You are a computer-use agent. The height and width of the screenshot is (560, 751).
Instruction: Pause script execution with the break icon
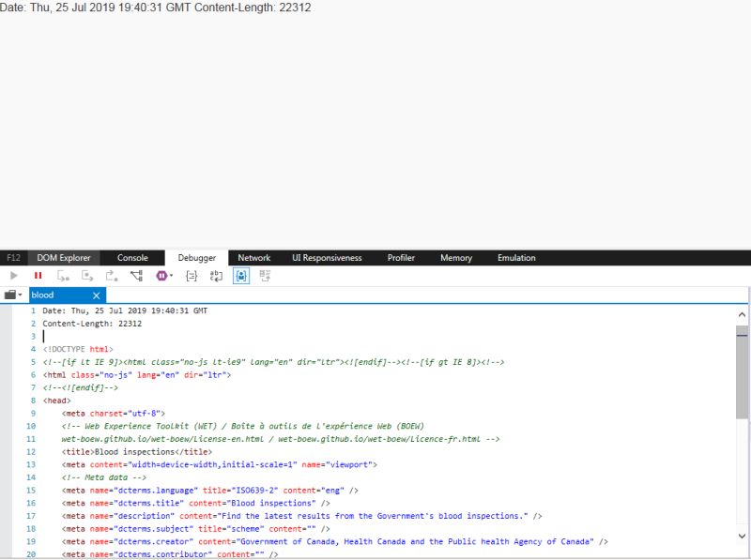(38, 275)
